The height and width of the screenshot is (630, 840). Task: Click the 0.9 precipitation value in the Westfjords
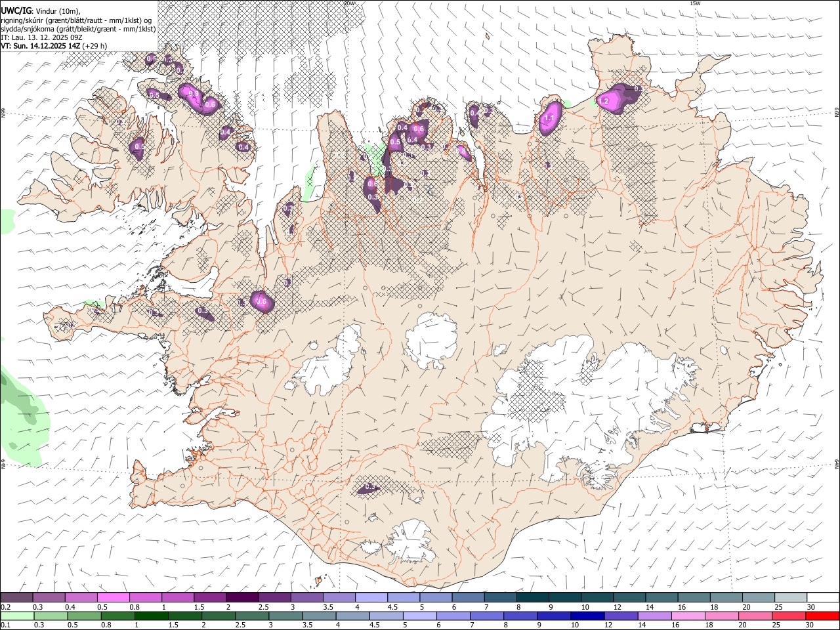[x=194, y=94]
